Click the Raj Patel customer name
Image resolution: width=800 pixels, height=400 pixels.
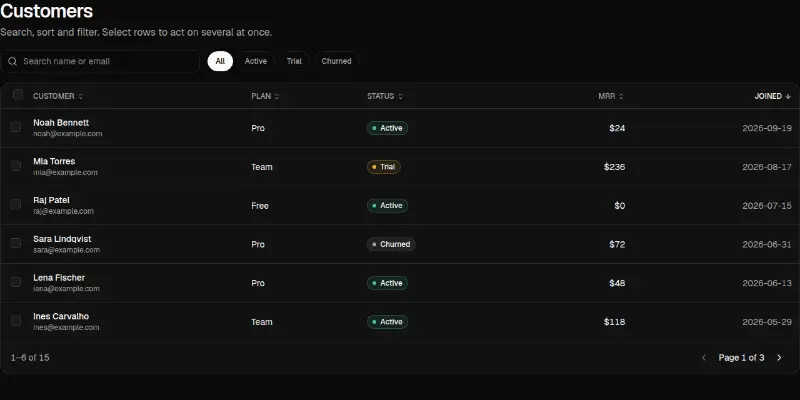52,201
